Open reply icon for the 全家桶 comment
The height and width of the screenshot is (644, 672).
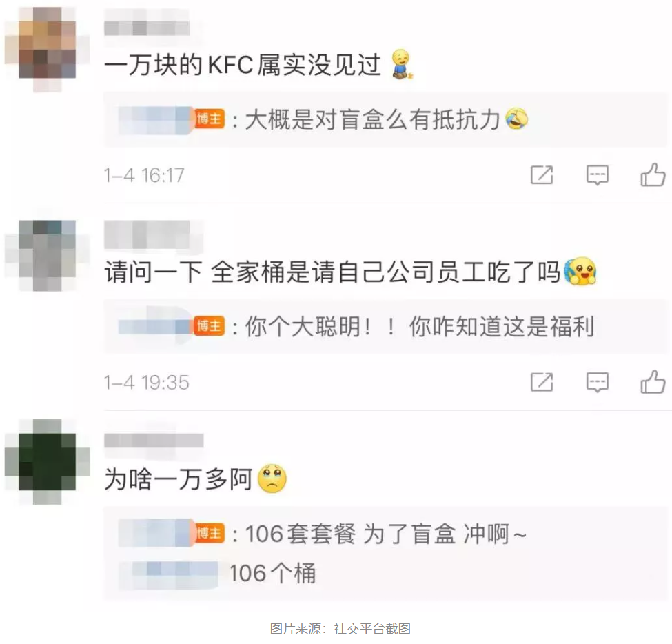598,383
